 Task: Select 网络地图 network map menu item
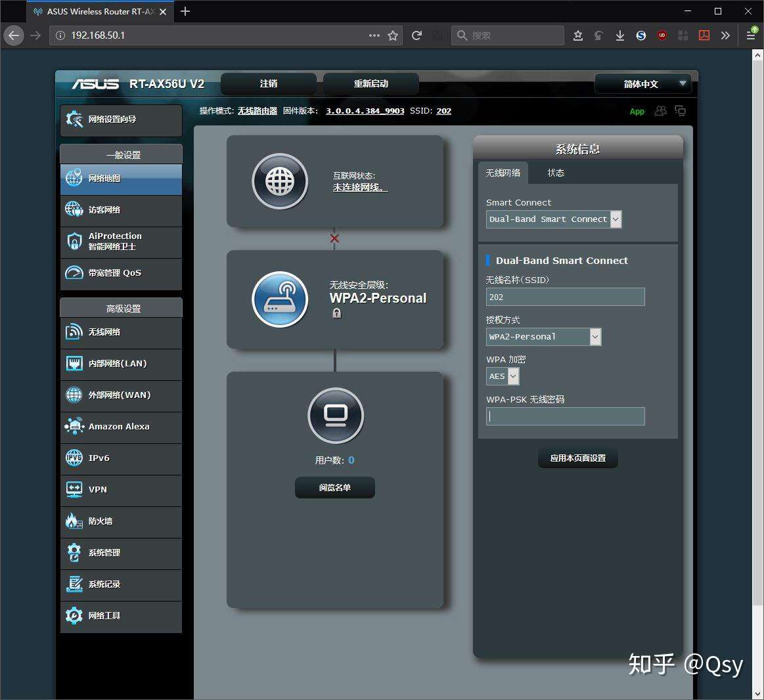click(121, 179)
